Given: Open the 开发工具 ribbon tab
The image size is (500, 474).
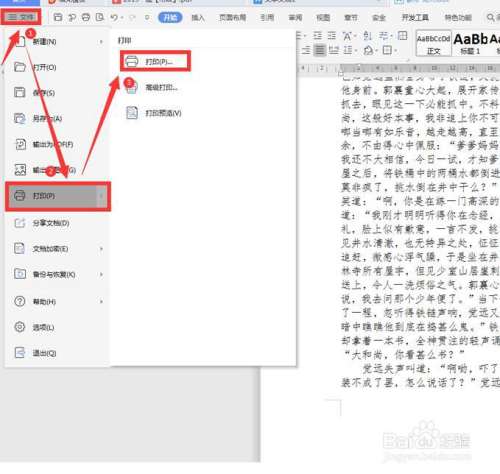Looking at the screenshot, I should click(x=415, y=18).
